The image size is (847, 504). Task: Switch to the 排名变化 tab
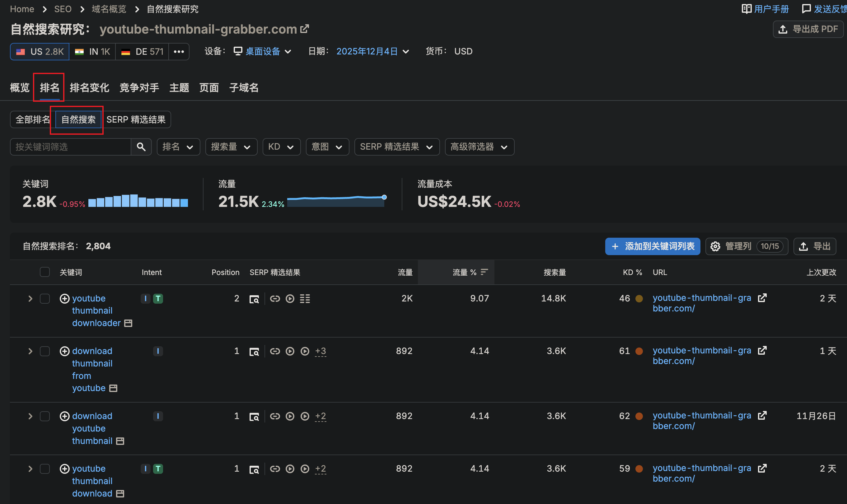[89, 88]
